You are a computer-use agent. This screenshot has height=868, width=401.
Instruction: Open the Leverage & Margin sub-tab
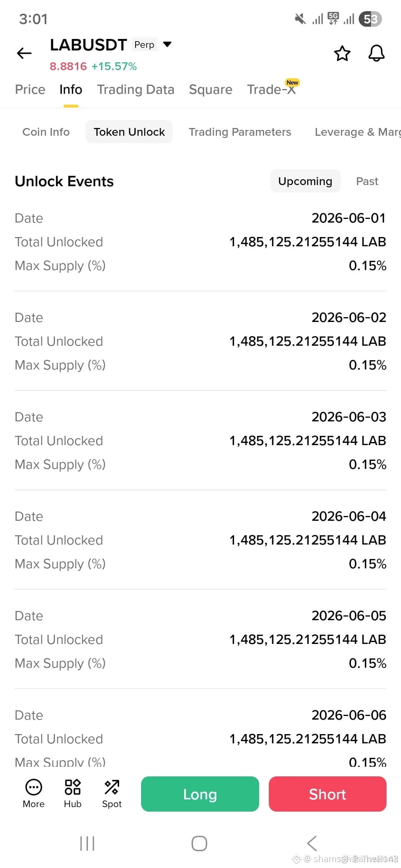(x=358, y=132)
